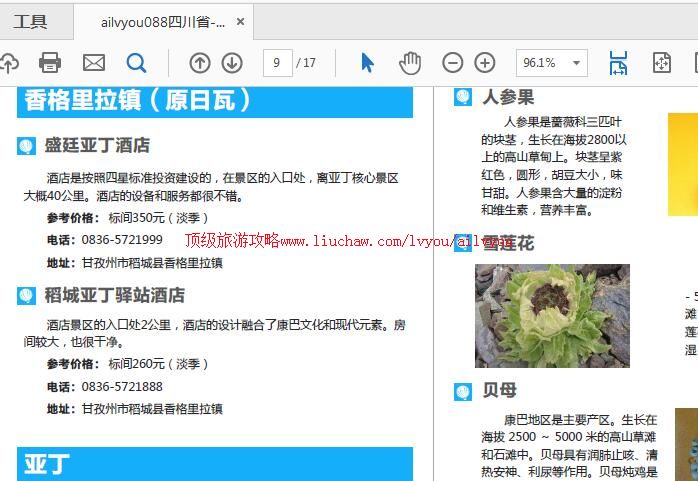The height and width of the screenshot is (481, 698).
Task: Go to previous page arrow
Action: click(200, 63)
